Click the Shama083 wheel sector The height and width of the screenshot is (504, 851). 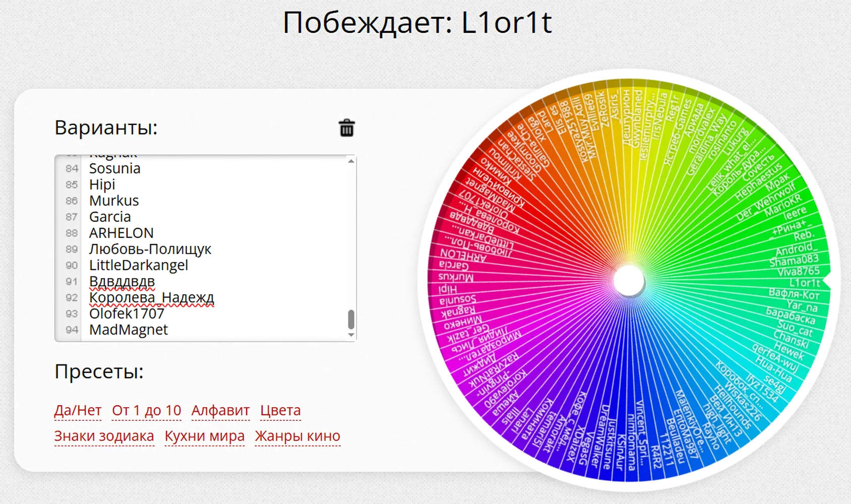tap(794, 260)
